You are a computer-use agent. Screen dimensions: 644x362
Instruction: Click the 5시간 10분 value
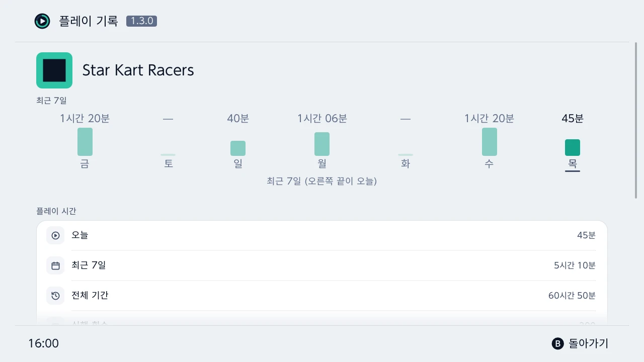(x=575, y=265)
